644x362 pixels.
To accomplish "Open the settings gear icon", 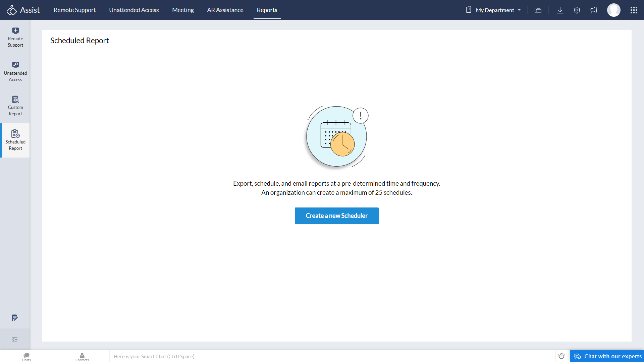I will [x=577, y=10].
